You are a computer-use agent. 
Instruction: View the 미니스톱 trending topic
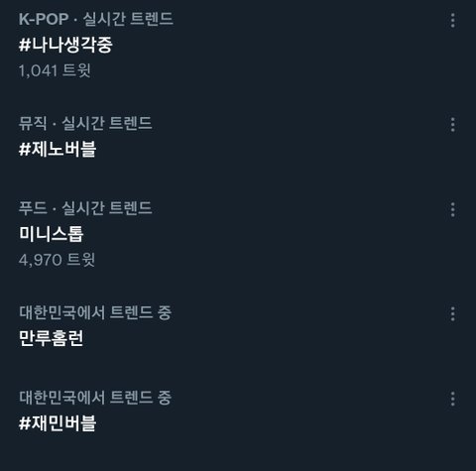pyautogui.click(x=52, y=234)
